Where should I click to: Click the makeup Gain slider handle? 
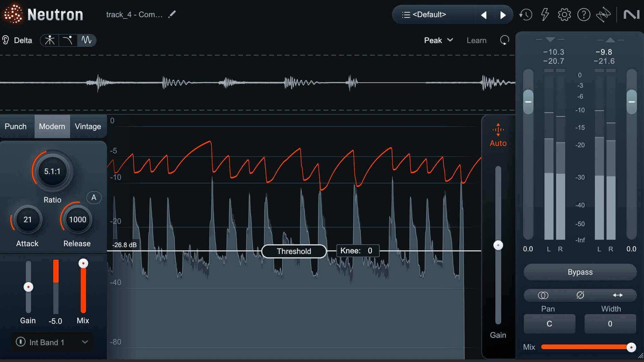[x=498, y=246]
